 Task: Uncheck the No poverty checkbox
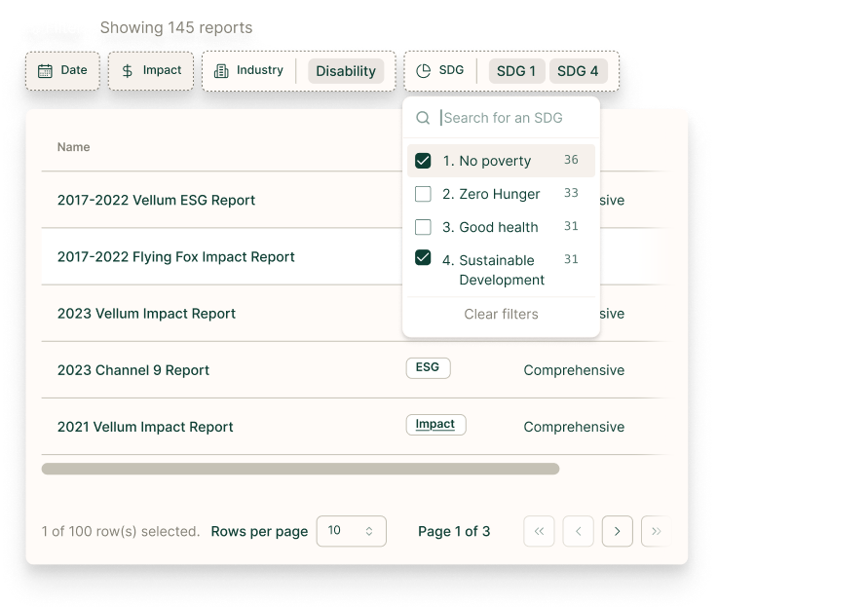coord(423,161)
